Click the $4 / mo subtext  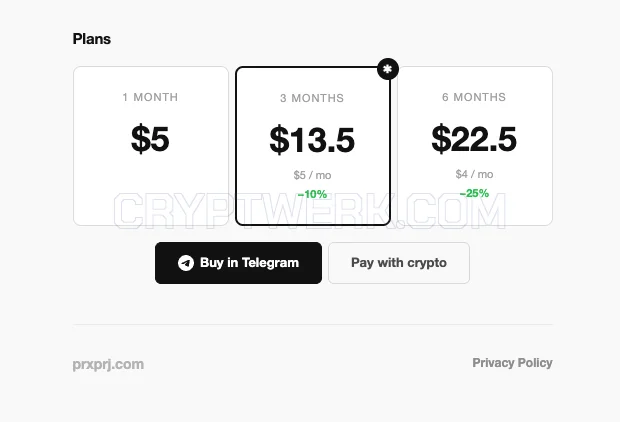pos(474,174)
